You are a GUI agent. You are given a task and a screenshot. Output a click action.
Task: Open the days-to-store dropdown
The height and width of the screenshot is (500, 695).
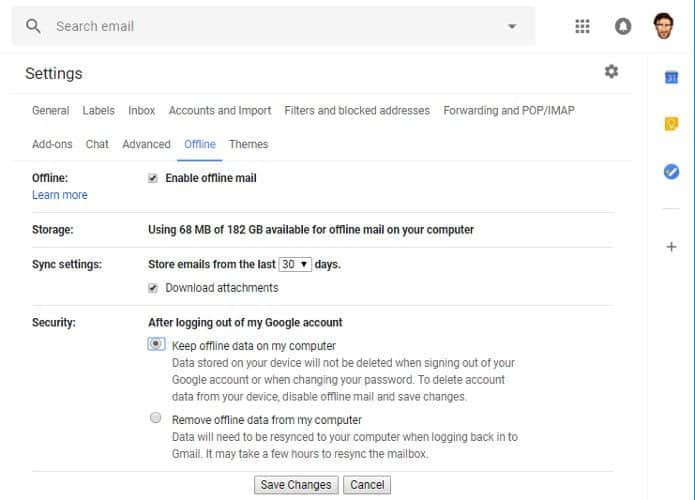click(295, 265)
